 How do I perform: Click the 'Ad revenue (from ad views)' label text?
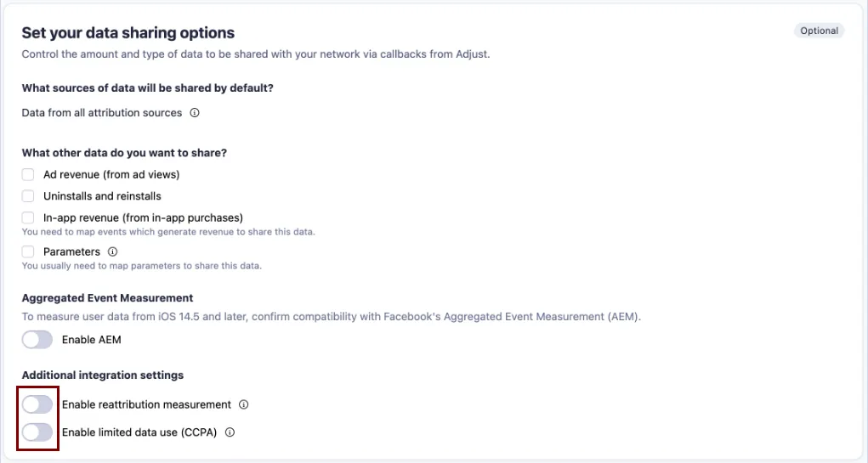coord(111,174)
